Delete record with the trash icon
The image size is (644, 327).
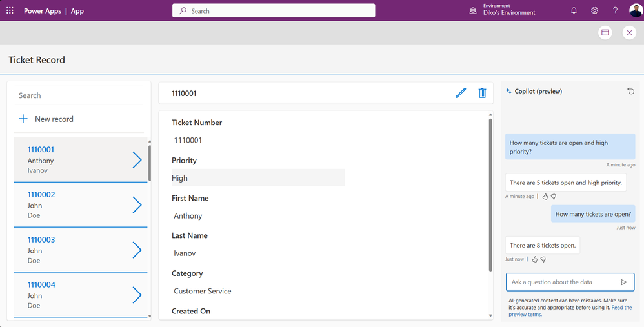(482, 93)
